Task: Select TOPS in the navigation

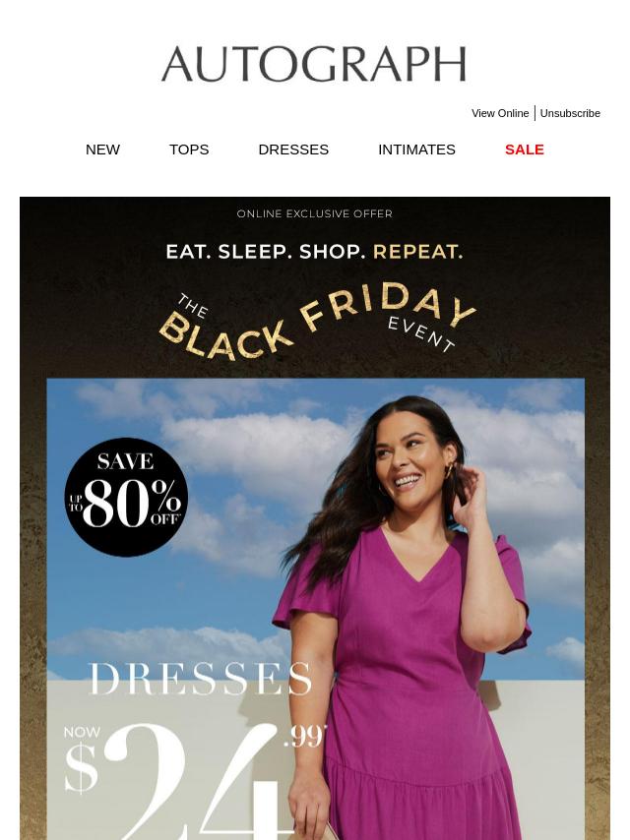Action: pos(189,150)
